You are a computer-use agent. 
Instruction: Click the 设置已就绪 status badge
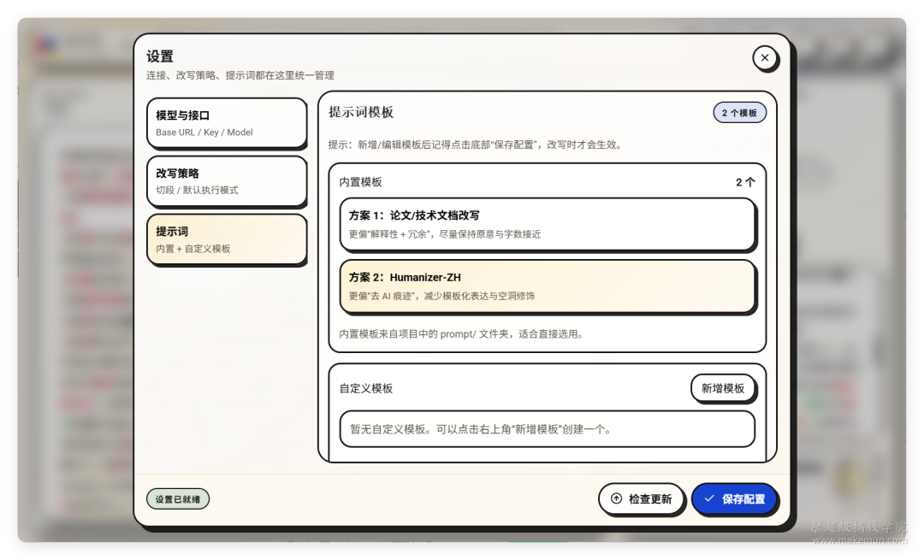click(x=177, y=499)
